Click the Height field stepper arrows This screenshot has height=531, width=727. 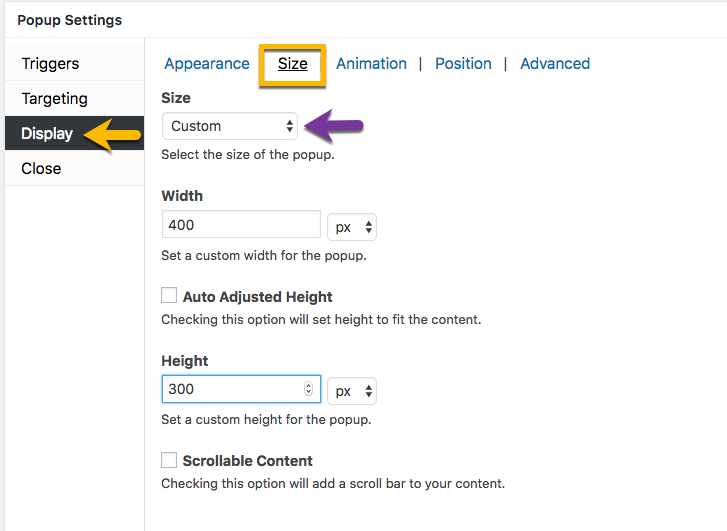(x=308, y=389)
